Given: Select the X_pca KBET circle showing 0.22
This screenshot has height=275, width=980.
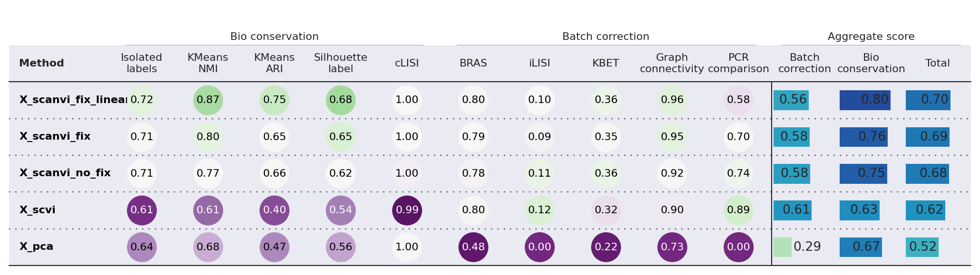Looking at the screenshot, I should click(606, 247).
